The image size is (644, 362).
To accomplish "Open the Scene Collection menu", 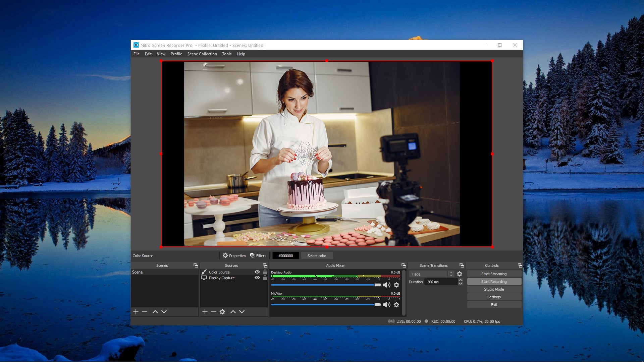I will (x=202, y=54).
